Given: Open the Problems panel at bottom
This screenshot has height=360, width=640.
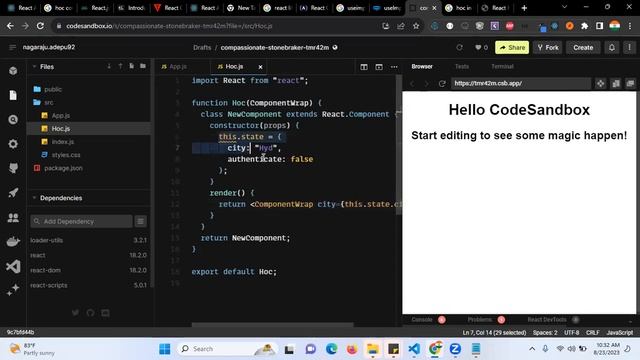Looking at the screenshot, I should pos(480,320).
